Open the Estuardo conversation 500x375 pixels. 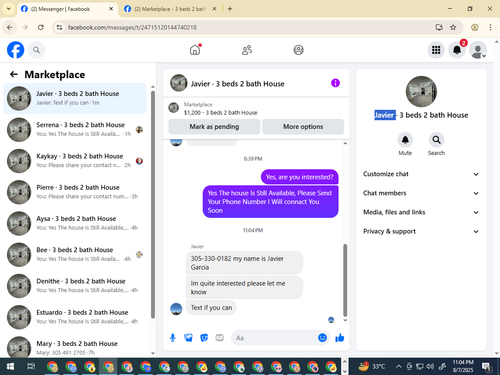tap(75, 317)
